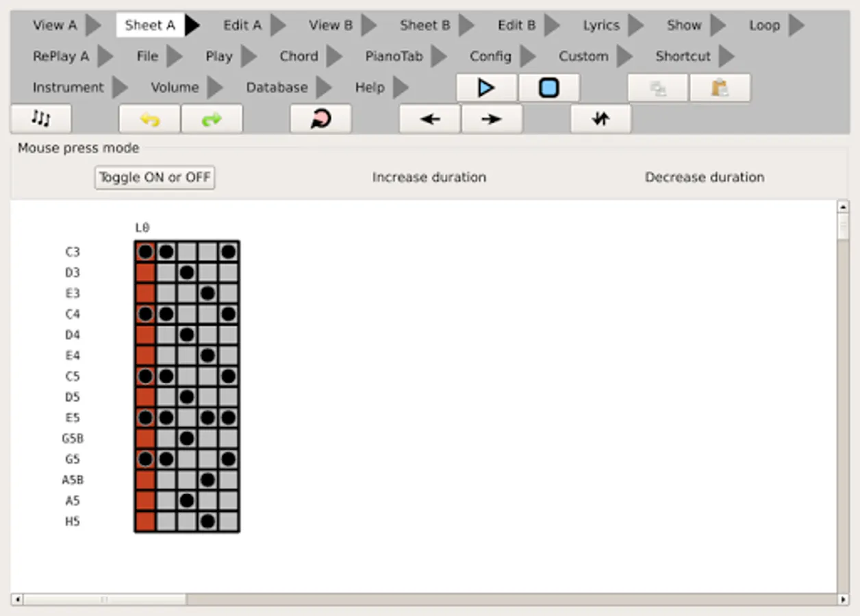This screenshot has width=860, height=616.
Task: Click the up-down swap arrows button
Action: 600,118
